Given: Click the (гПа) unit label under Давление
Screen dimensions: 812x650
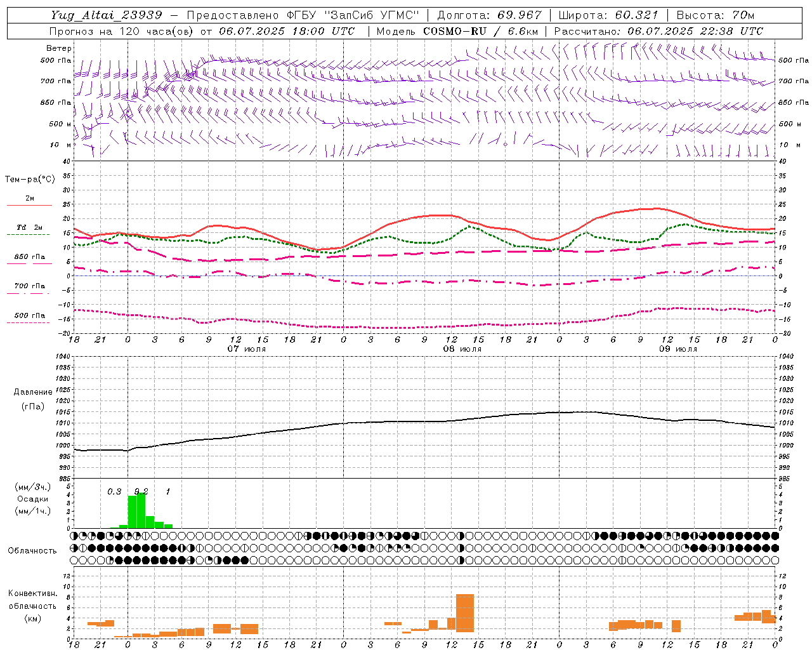Looking at the screenshot, I should click(x=33, y=407).
